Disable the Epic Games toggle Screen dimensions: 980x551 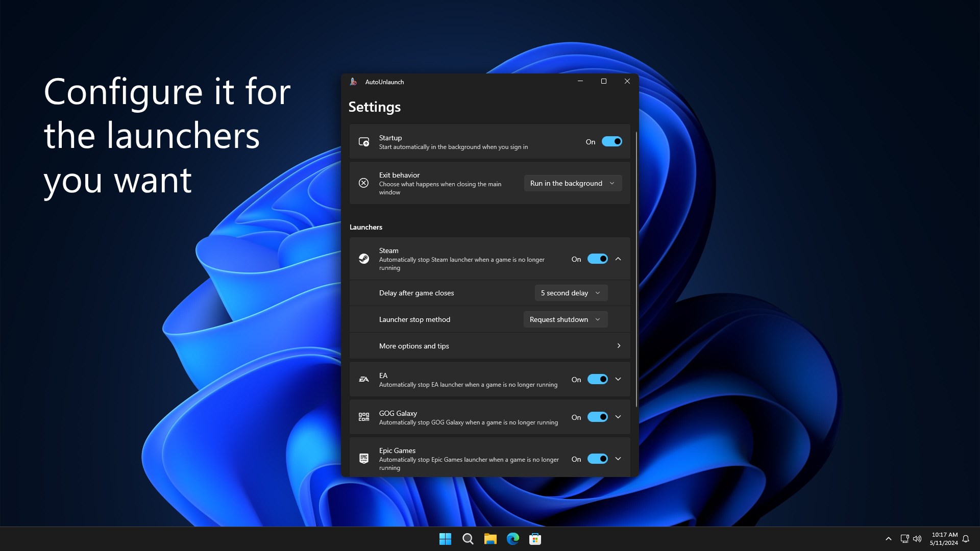pyautogui.click(x=597, y=459)
